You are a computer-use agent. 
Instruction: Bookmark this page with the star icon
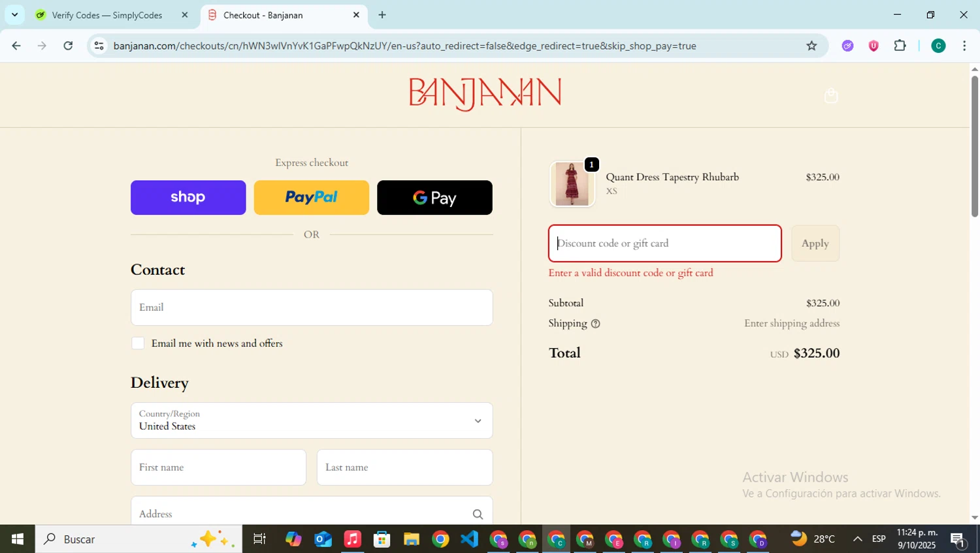coord(811,46)
